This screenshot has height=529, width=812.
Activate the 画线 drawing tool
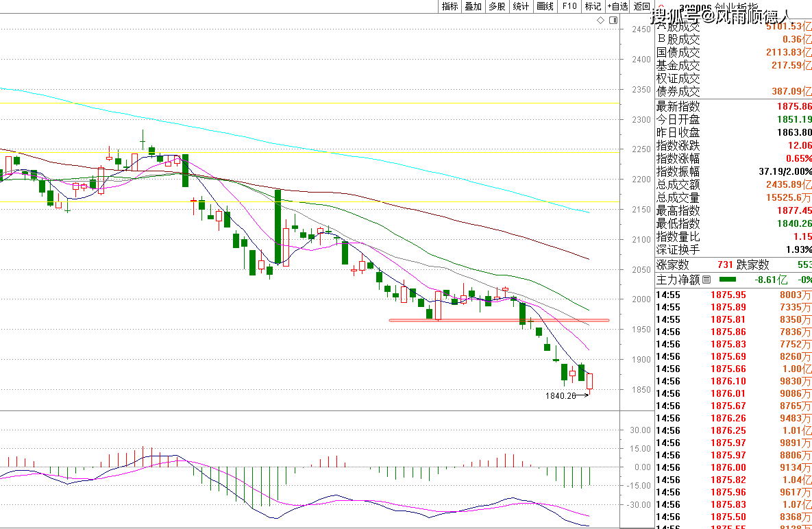545,6
